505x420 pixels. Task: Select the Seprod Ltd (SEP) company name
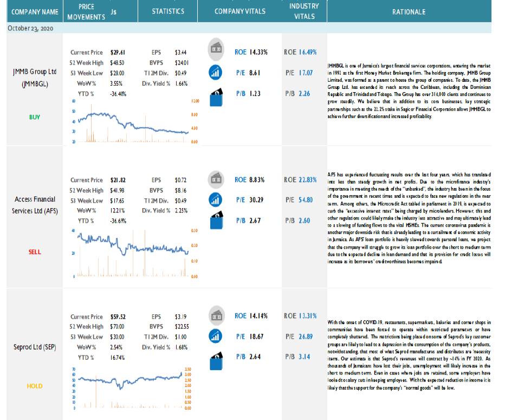point(35,347)
